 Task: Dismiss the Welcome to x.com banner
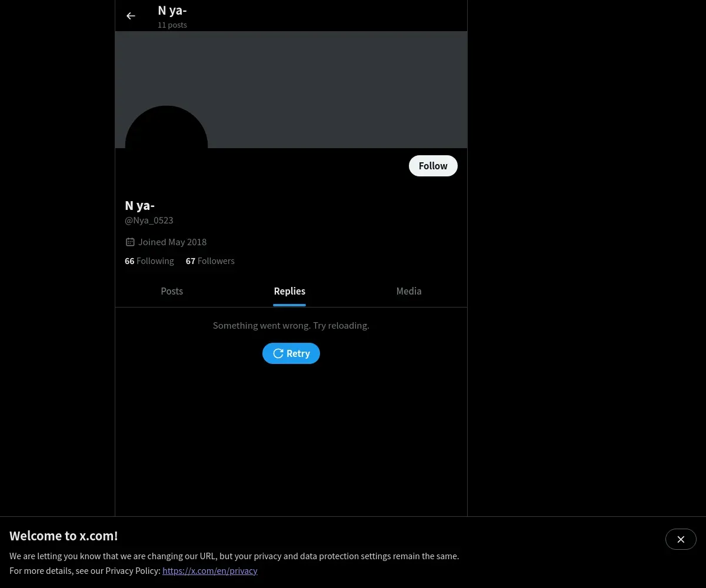pos(681,539)
